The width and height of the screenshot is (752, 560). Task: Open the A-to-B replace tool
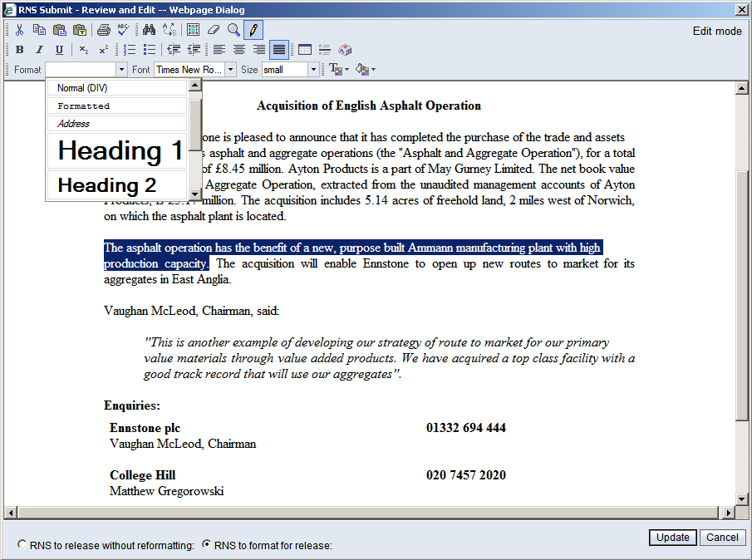[x=170, y=30]
